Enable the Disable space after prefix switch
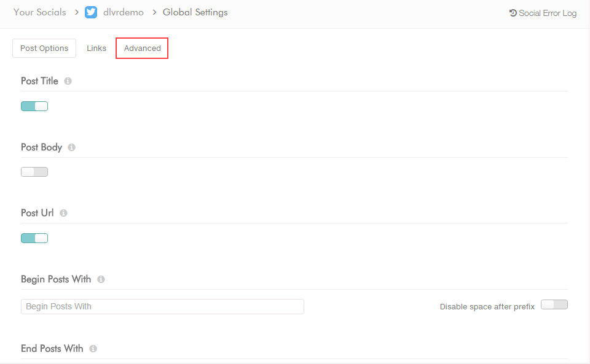 [x=553, y=304]
